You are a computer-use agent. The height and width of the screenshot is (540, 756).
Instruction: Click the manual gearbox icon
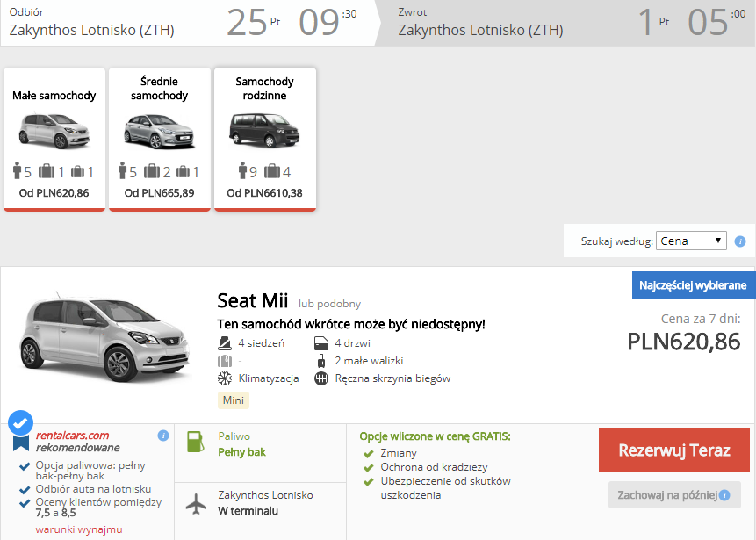point(321,378)
